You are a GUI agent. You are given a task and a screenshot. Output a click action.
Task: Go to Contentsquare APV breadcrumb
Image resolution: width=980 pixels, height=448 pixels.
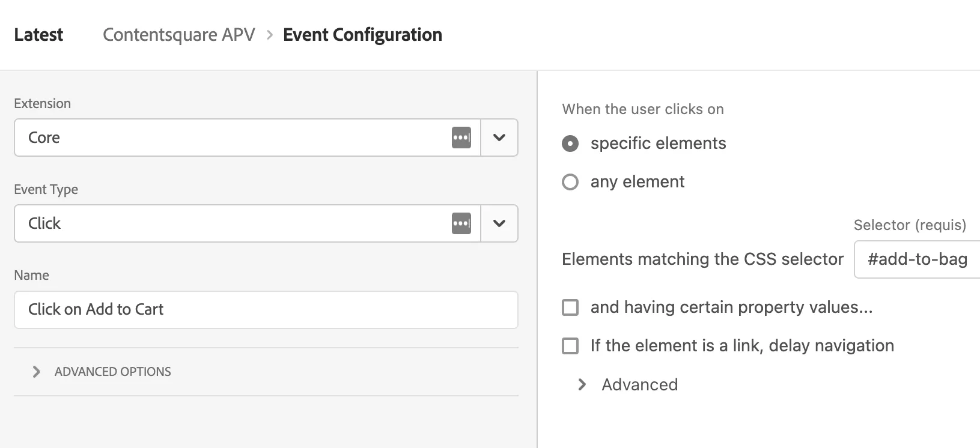[x=179, y=35]
